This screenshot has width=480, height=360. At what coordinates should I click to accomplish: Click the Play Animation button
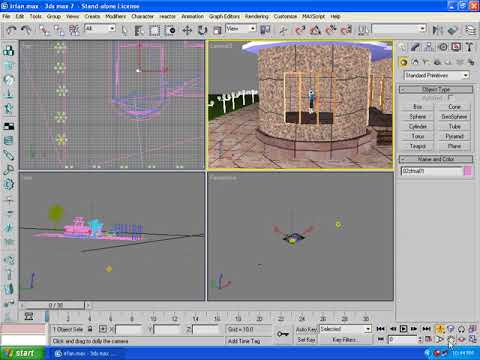pos(403,329)
